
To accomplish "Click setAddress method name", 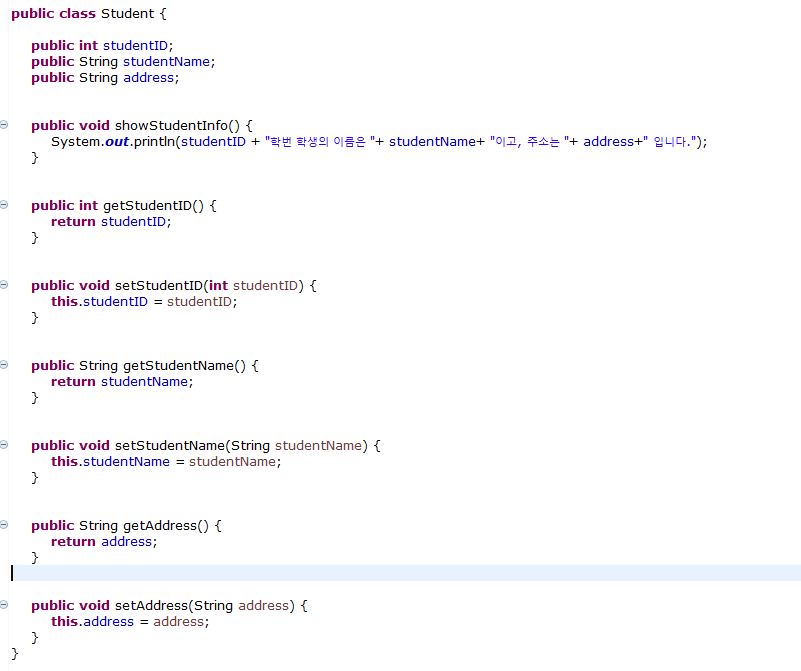I will (x=151, y=606).
